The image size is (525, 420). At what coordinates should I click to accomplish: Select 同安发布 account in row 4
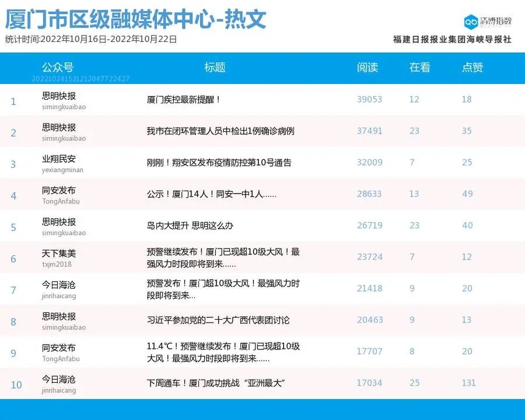click(x=59, y=190)
